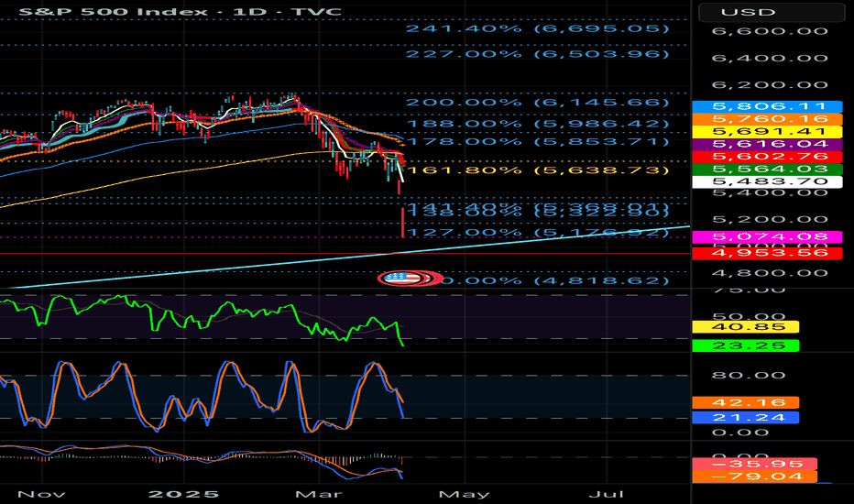Click the 6,600.00 price axis value
The width and height of the screenshot is (854, 504).
[x=770, y=31]
